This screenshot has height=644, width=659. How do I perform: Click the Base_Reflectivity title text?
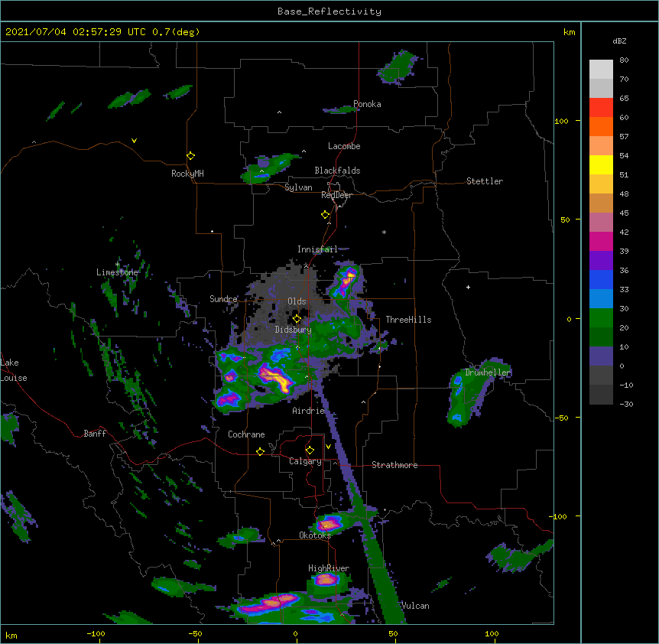click(x=329, y=11)
